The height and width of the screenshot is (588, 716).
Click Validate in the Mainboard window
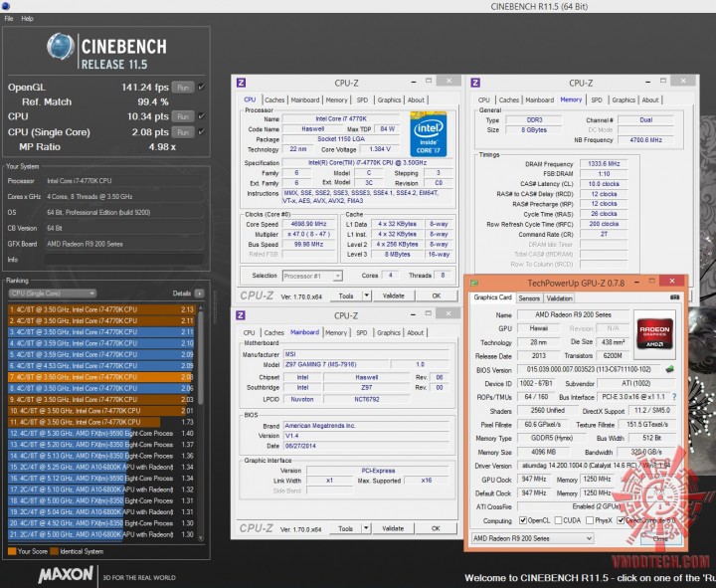(393, 528)
